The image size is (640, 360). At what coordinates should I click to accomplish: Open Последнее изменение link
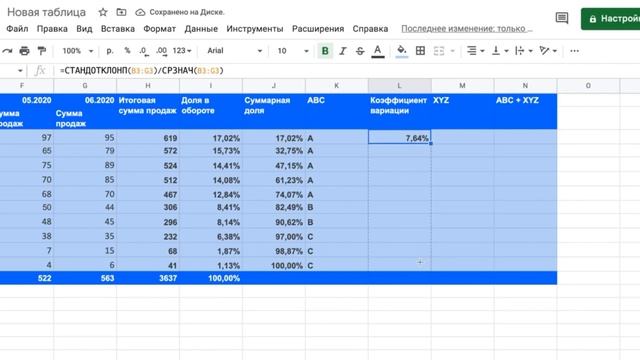coord(467,29)
